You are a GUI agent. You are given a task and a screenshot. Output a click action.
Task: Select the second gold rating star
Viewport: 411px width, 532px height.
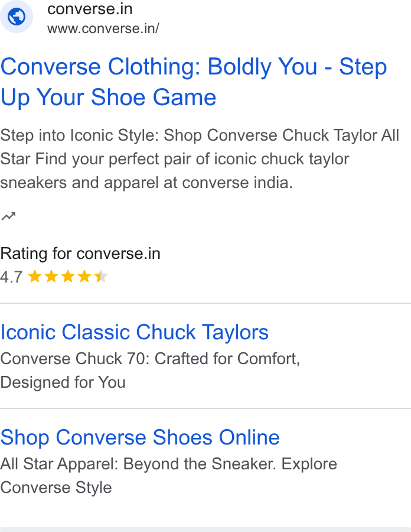[x=51, y=276]
